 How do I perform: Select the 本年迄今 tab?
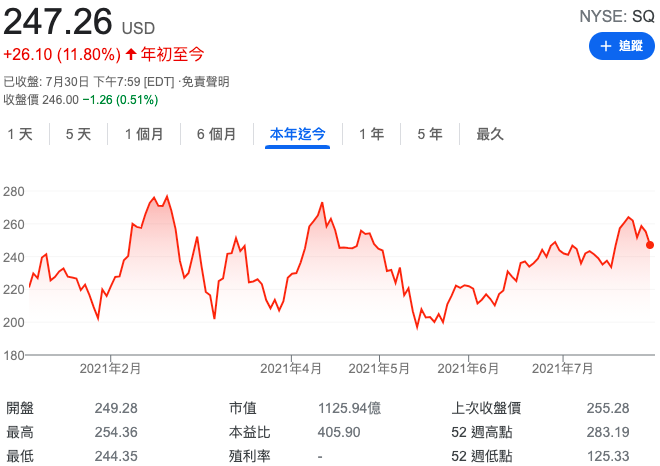298,134
